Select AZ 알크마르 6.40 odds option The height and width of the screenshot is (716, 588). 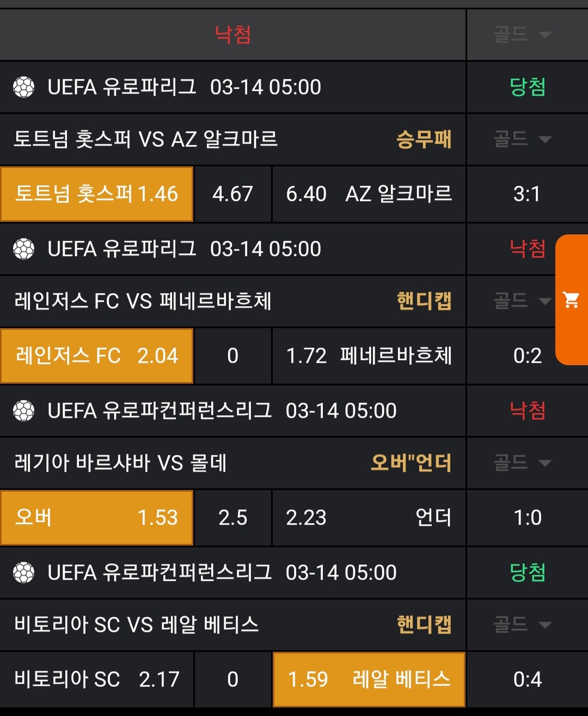[369, 194]
